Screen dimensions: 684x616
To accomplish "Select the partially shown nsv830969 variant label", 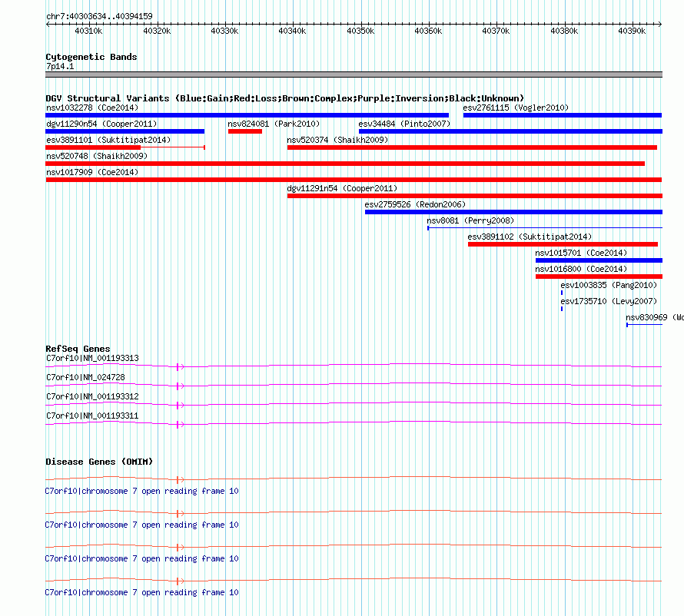I will 654,318.
